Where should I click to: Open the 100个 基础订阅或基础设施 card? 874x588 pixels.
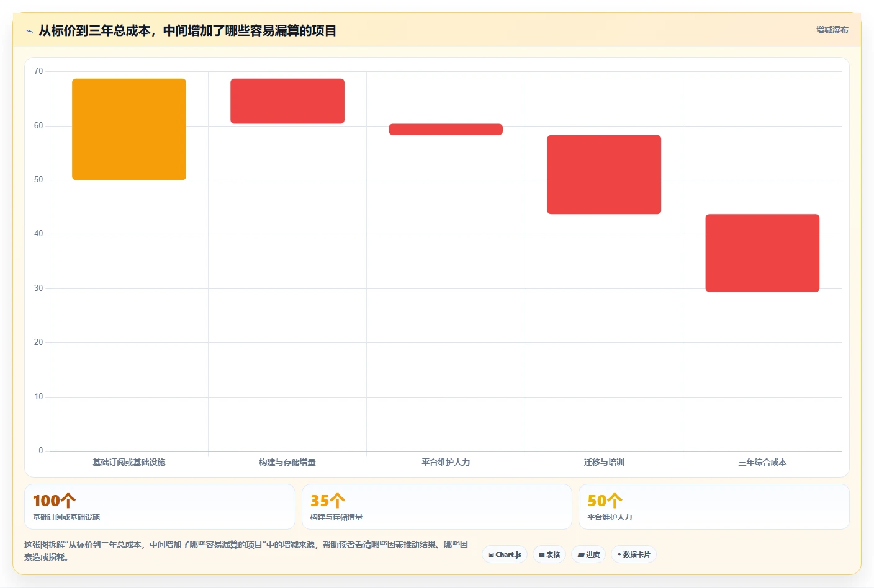point(160,507)
